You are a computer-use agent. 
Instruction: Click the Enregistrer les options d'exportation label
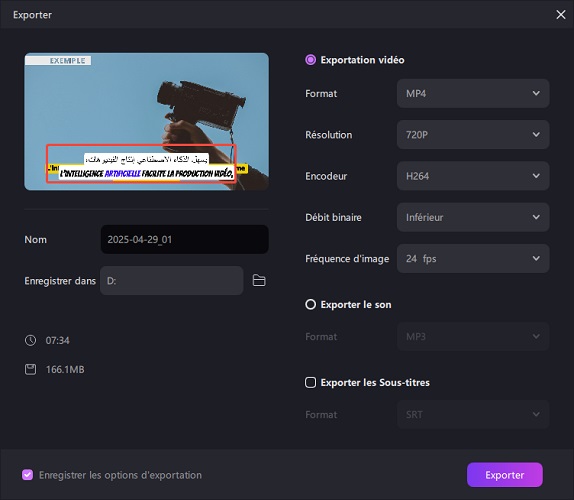click(120, 475)
